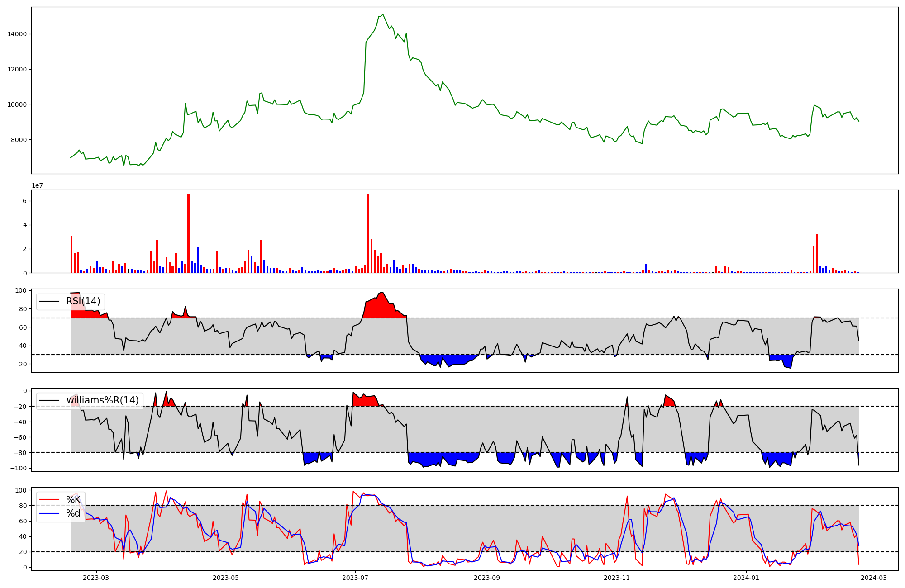Select the 2023-03 x-axis tick label
Screen dimensions: 905x588
96,578
